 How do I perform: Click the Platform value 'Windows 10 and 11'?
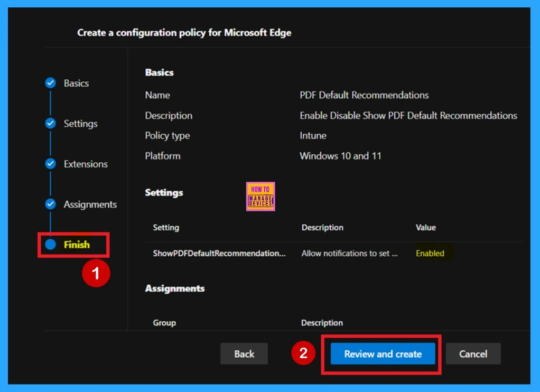(340, 156)
